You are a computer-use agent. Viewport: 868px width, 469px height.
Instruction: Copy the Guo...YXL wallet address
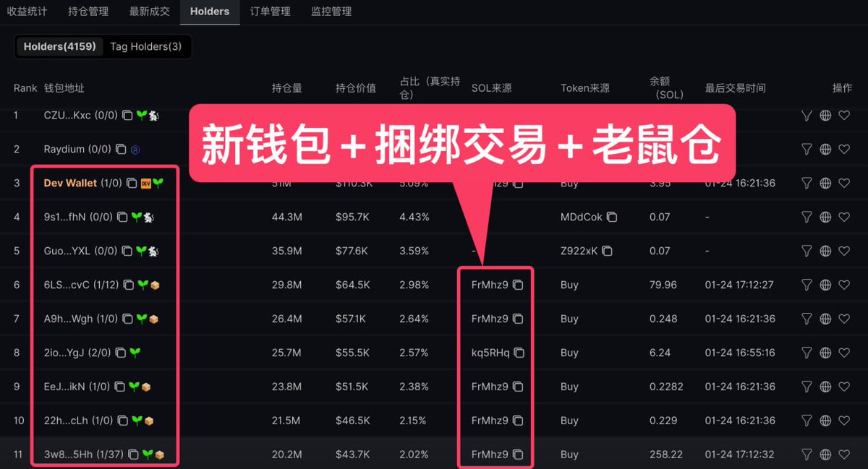[x=127, y=251]
